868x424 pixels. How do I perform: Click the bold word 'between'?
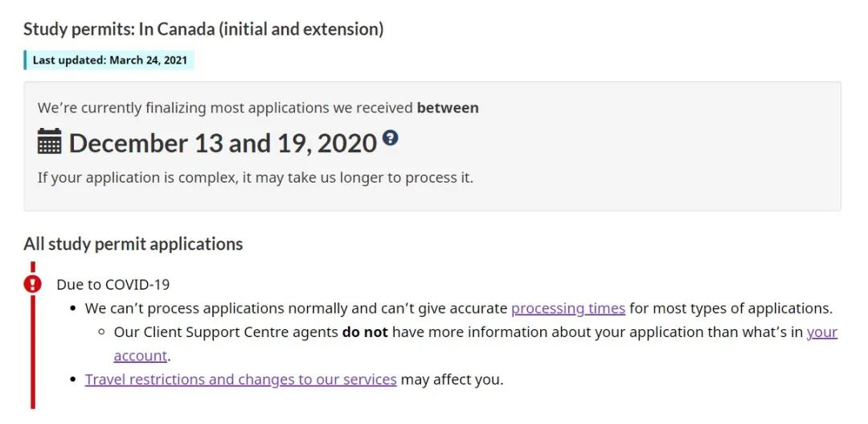coord(448,108)
